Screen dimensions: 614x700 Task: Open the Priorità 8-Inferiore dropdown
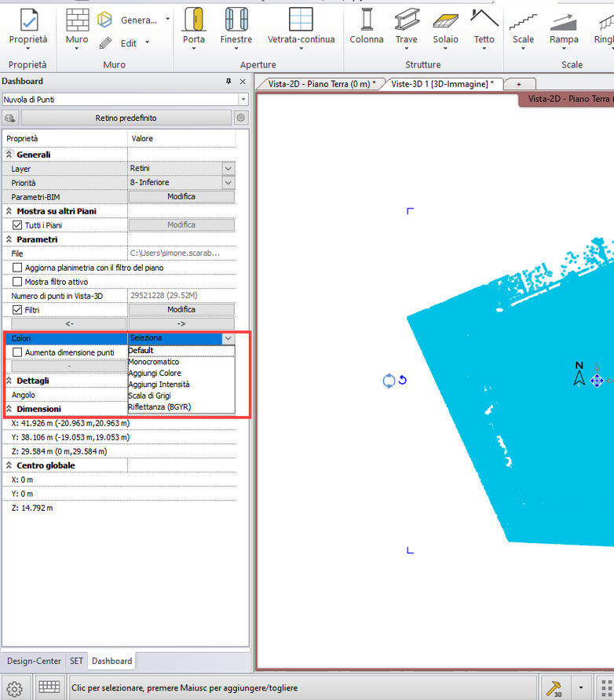(x=228, y=183)
